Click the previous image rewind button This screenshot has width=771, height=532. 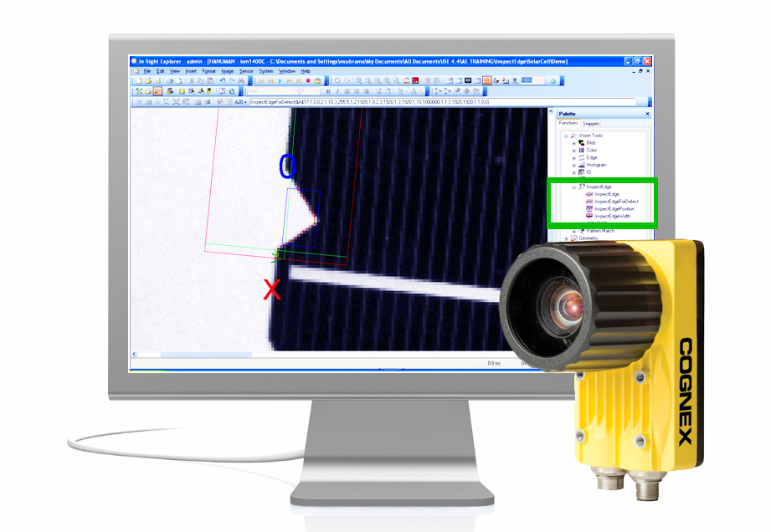[271, 80]
